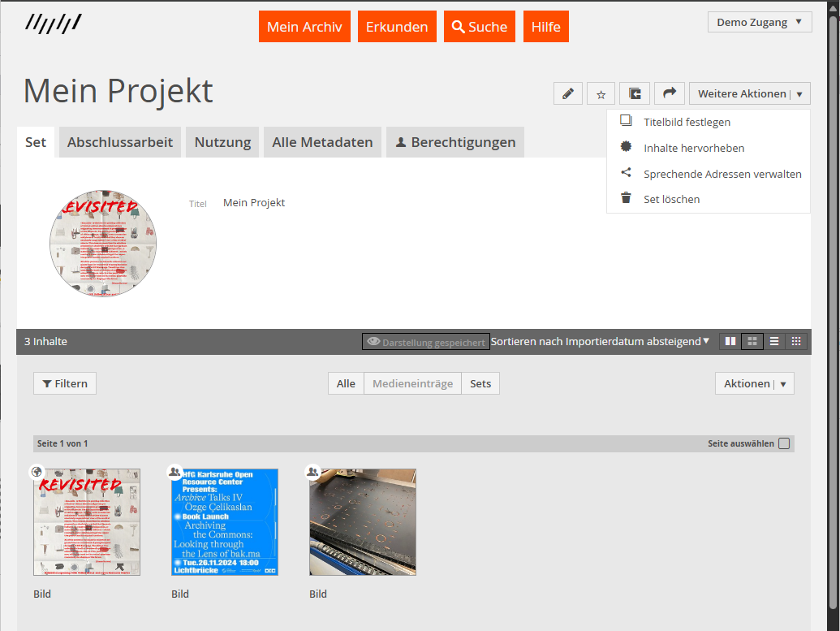This screenshot has width=840, height=631.
Task: Switch to the 'Berechtigungen' tab
Action: [455, 142]
